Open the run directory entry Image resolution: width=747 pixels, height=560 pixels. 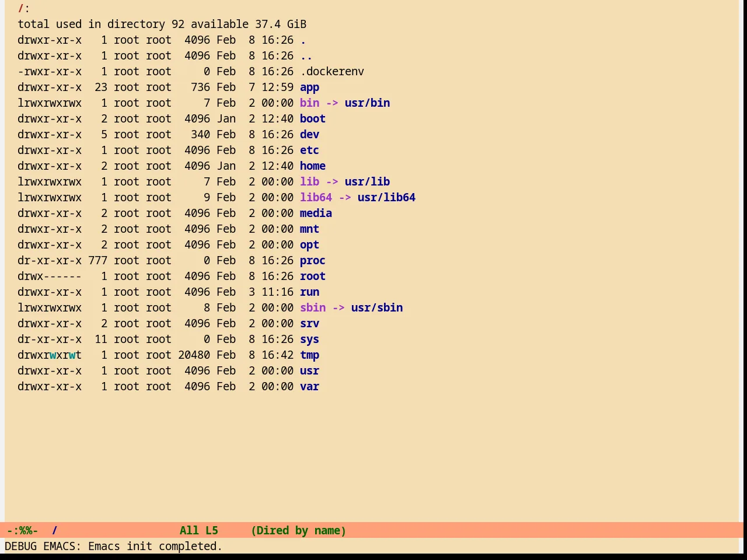pos(309,292)
